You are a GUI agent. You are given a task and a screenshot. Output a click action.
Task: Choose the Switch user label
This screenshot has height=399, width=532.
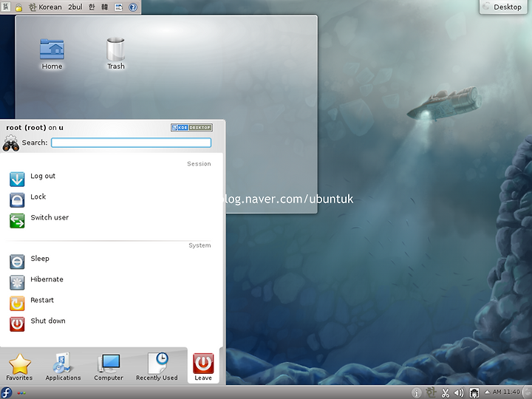pyautogui.click(x=50, y=217)
